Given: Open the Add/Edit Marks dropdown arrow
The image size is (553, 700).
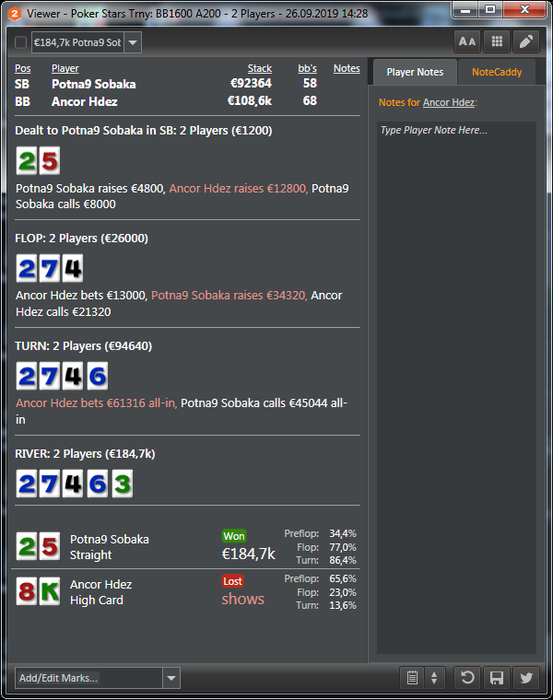Looking at the screenshot, I should click(171, 678).
